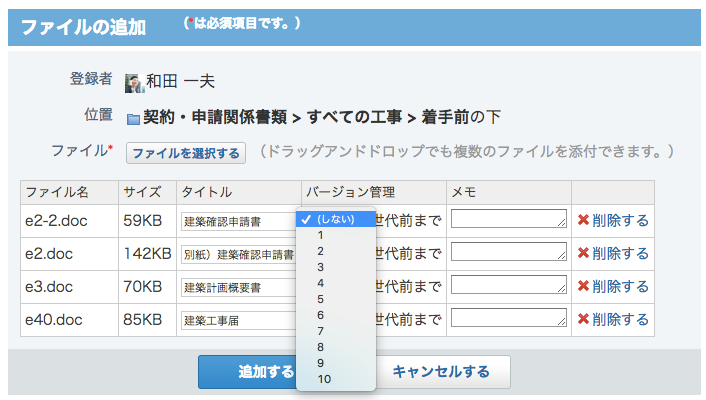Click the user avatar icon beside 和田 一夫
This screenshot has width=706, height=400.
pyautogui.click(x=133, y=82)
